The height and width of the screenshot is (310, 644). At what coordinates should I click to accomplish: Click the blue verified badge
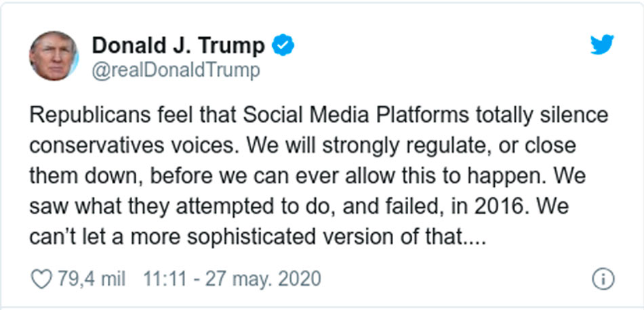point(282,45)
